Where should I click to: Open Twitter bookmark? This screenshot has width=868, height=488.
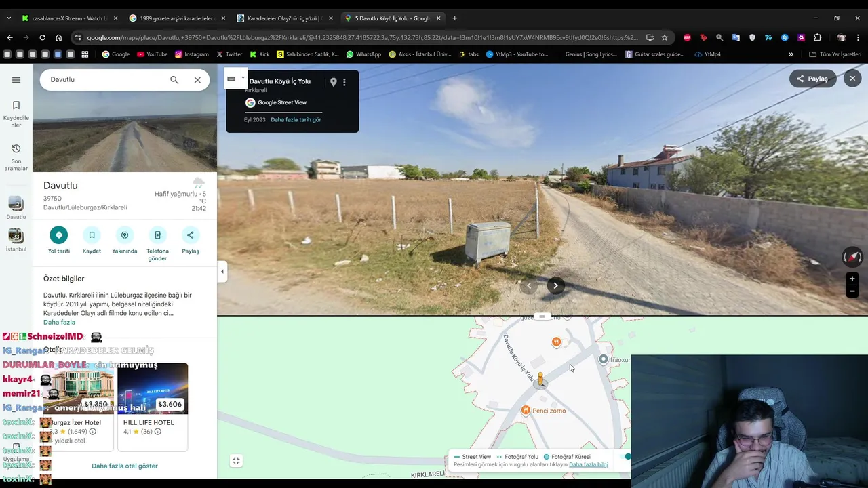229,54
